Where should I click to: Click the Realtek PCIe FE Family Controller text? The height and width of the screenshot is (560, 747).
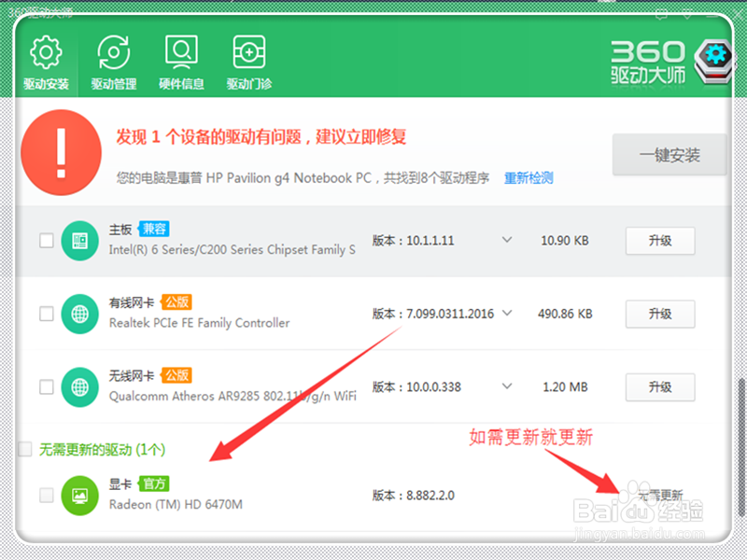click(x=199, y=323)
